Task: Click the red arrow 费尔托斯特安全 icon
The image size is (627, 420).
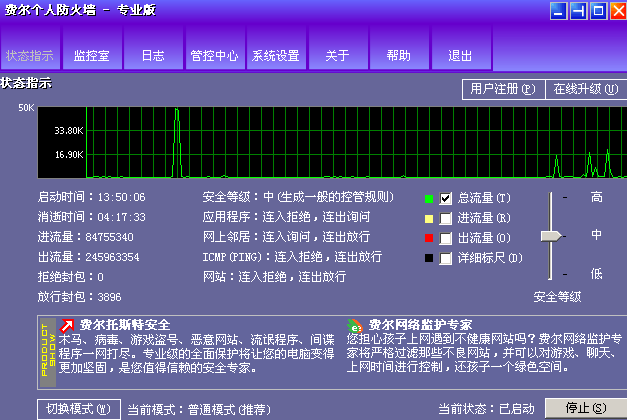Action: 67,326
